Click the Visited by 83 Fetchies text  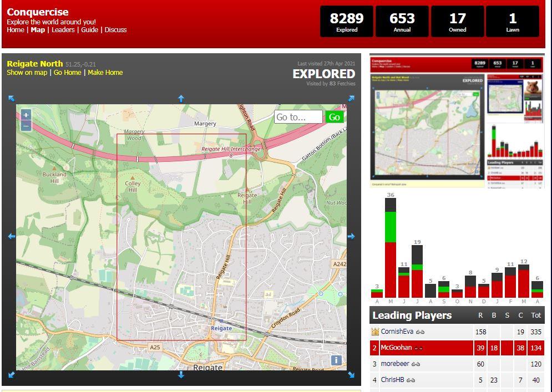[x=331, y=84]
